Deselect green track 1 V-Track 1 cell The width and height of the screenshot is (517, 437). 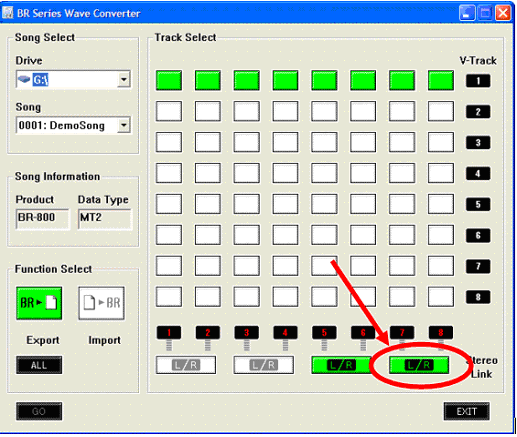169,80
